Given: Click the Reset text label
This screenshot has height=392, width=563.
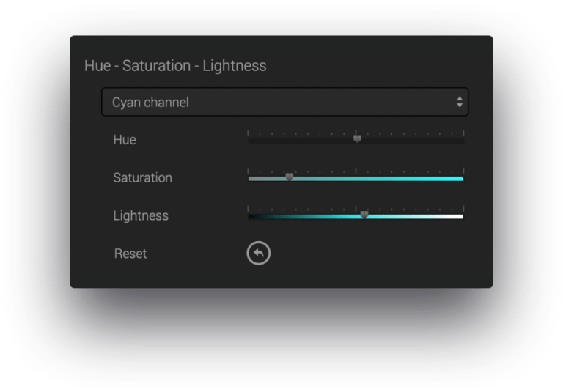Looking at the screenshot, I should pyautogui.click(x=130, y=254).
